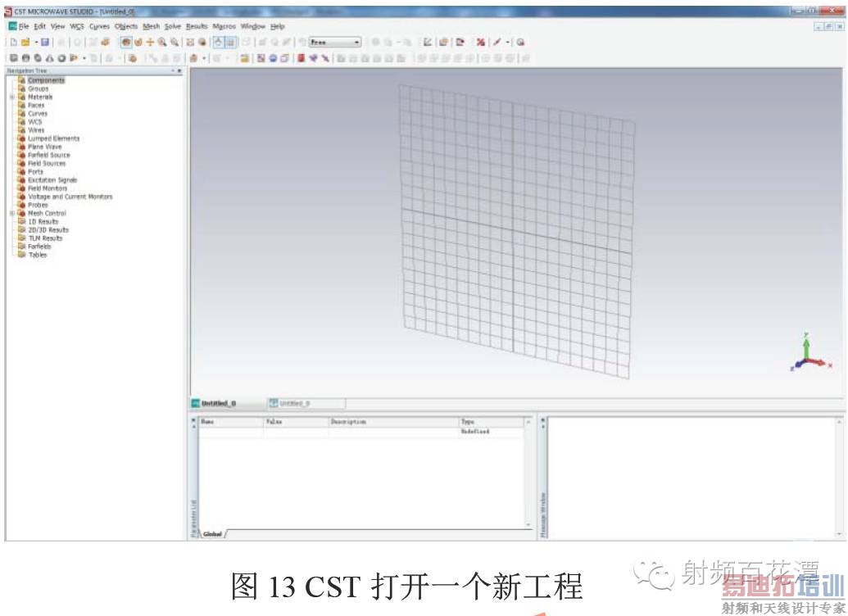The height and width of the screenshot is (616, 848).
Task: Click the Create Cone shape icon
Action: point(50,58)
